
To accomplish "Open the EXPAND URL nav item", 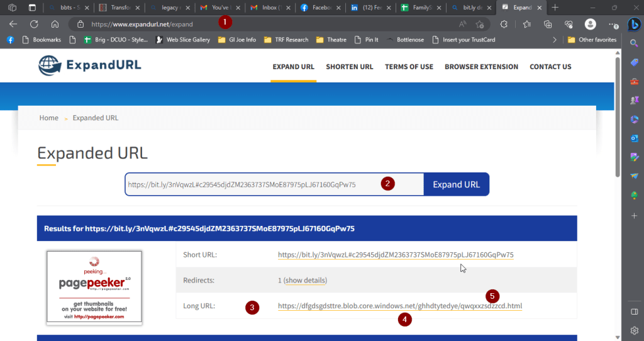I will [x=293, y=67].
